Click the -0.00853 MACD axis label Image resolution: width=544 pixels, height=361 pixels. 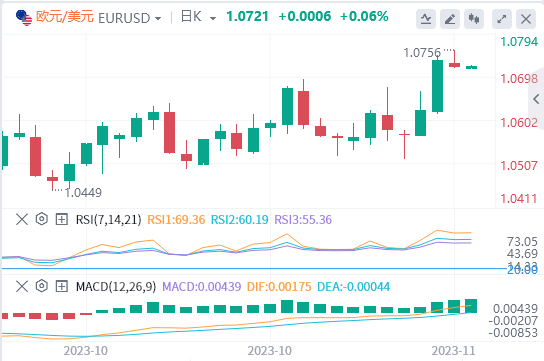tap(513, 333)
